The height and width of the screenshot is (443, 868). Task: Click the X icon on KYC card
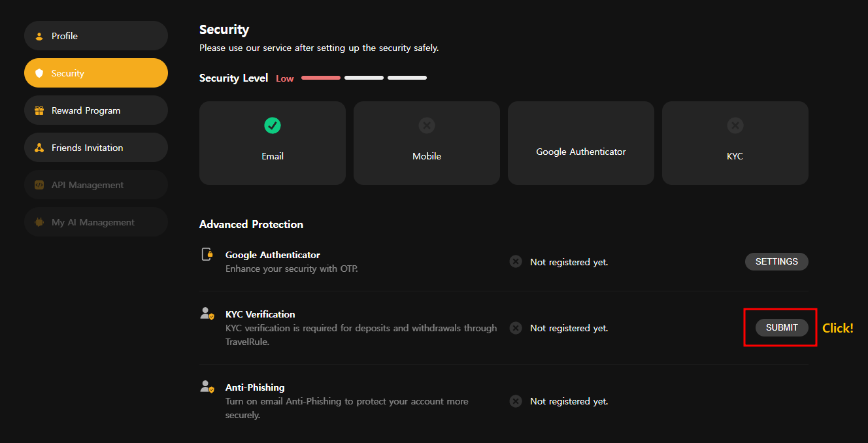click(x=735, y=125)
